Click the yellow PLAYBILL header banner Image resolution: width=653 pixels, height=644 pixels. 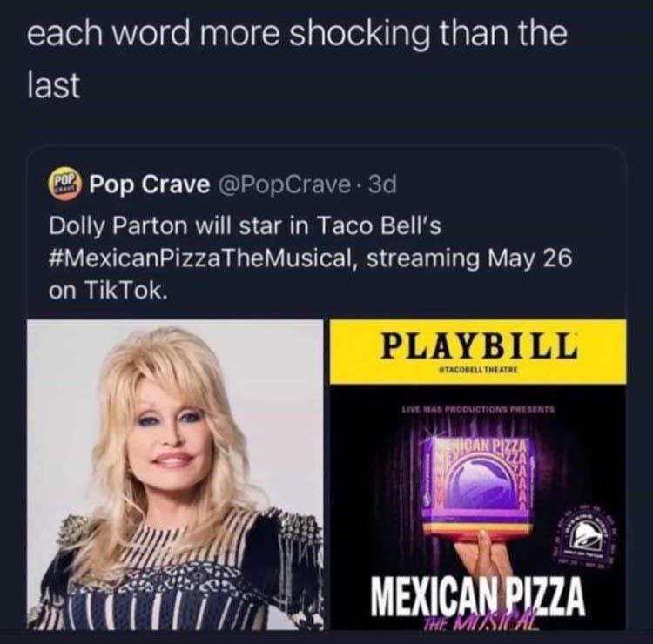coord(478,352)
